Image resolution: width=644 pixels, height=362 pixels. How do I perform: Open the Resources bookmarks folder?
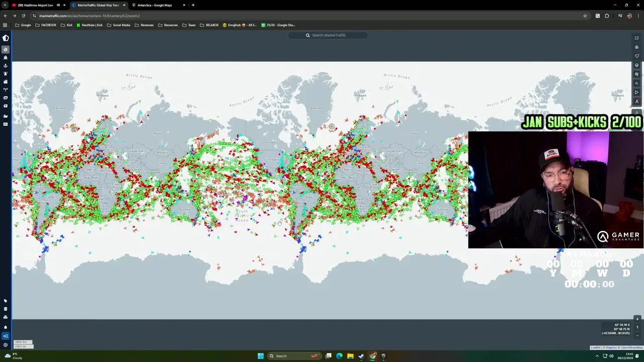point(168,25)
